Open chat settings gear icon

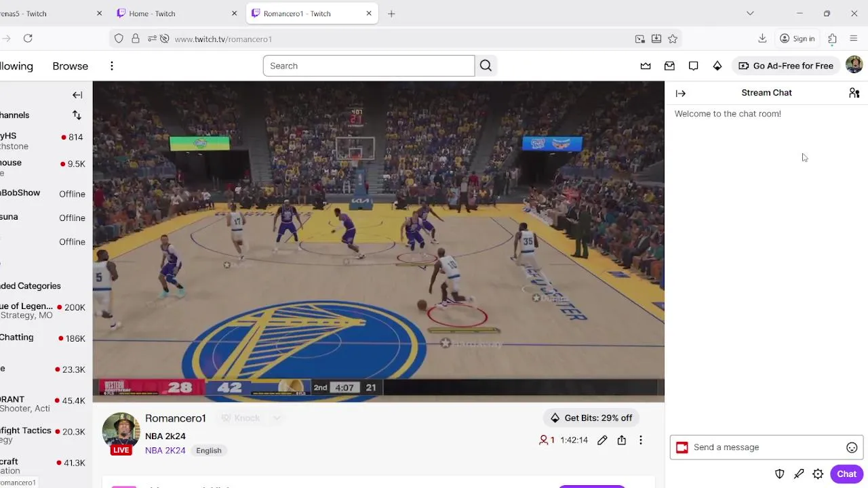[x=818, y=474]
